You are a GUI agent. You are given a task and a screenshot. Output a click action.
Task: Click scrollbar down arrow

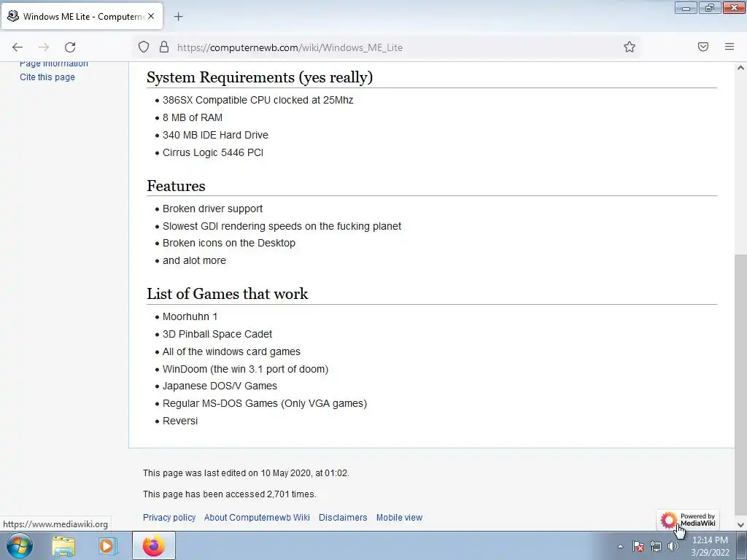click(x=740, y=525)
